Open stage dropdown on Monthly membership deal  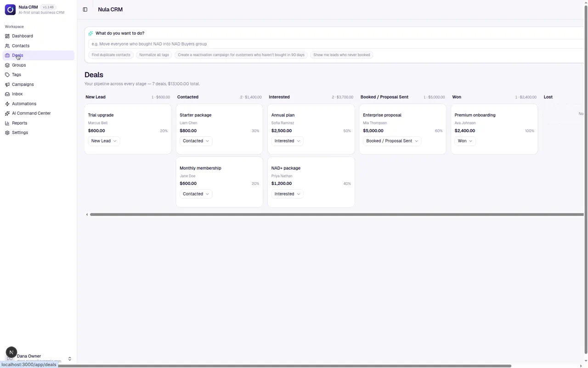(196, 194)
